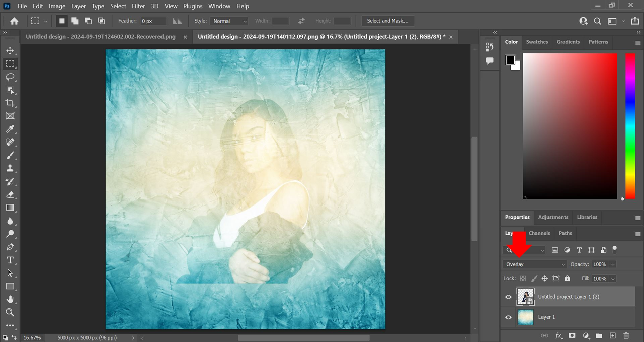Open the layer filter kind dropdown
This screenshot has height=342, width=644.
click(524, 250)
